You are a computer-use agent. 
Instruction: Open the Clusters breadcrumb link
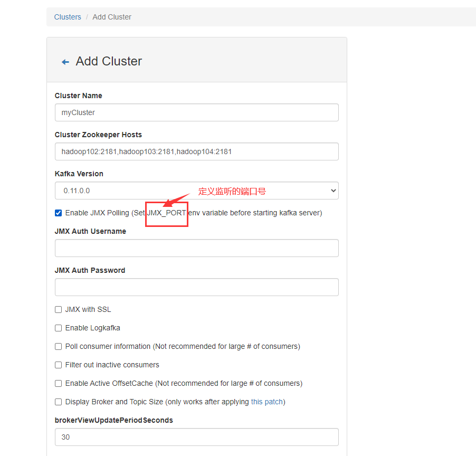click(68, 16)
